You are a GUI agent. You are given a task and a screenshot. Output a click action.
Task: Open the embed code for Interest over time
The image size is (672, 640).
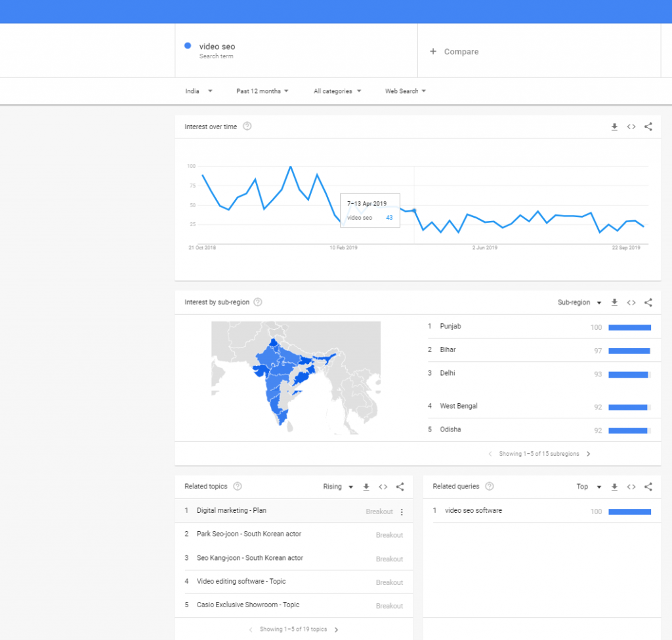coord(631,127)
